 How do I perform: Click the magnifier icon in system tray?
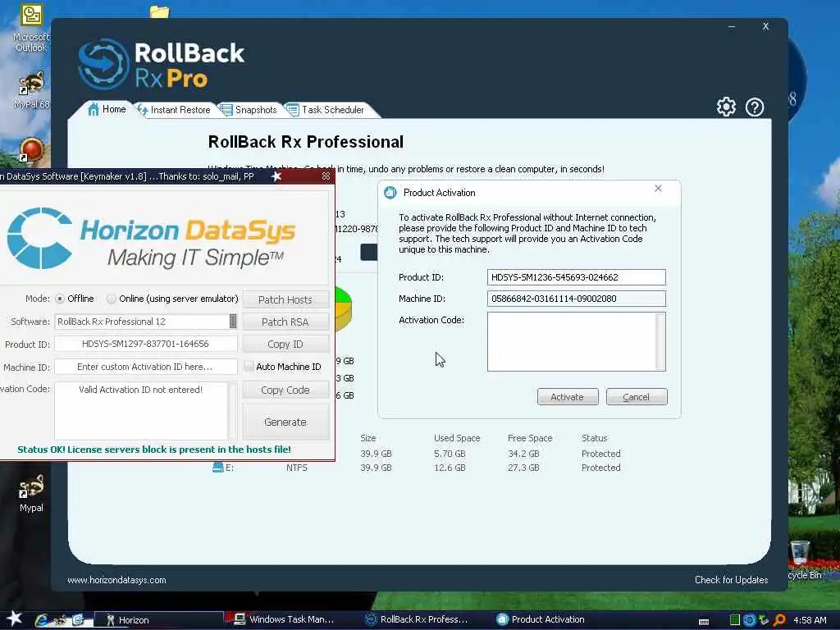point(779,620)
